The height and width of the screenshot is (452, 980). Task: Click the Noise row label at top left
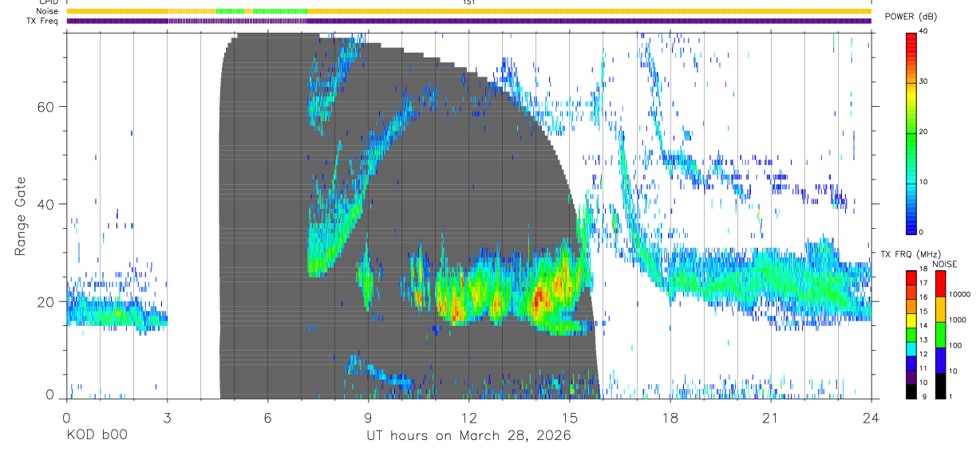[x=47, y=11]
